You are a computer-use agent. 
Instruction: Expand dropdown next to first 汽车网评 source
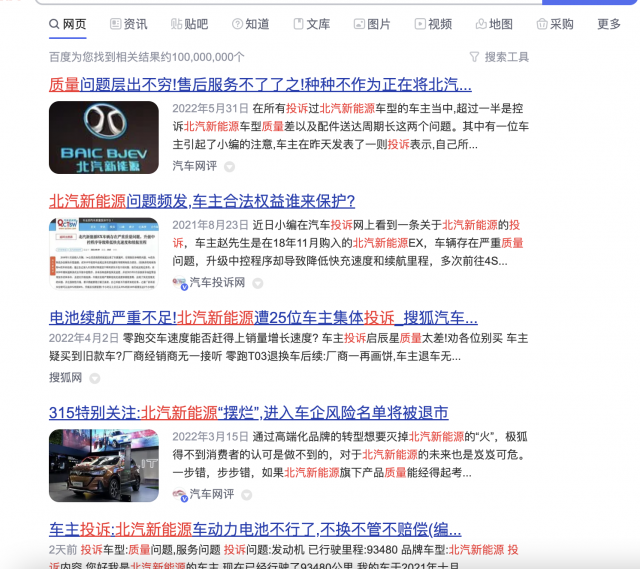pyautogui.click(x=229, y=167)
